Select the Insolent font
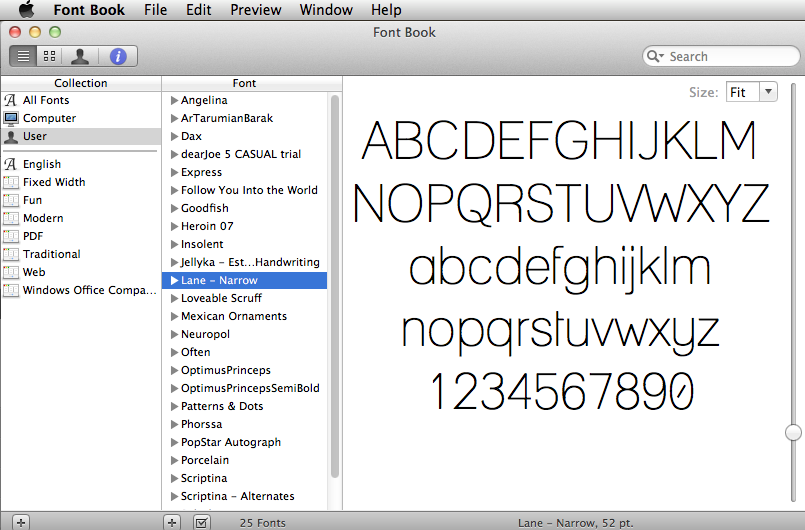The width and height of the screenshot is (805, 530). (244, 244)
